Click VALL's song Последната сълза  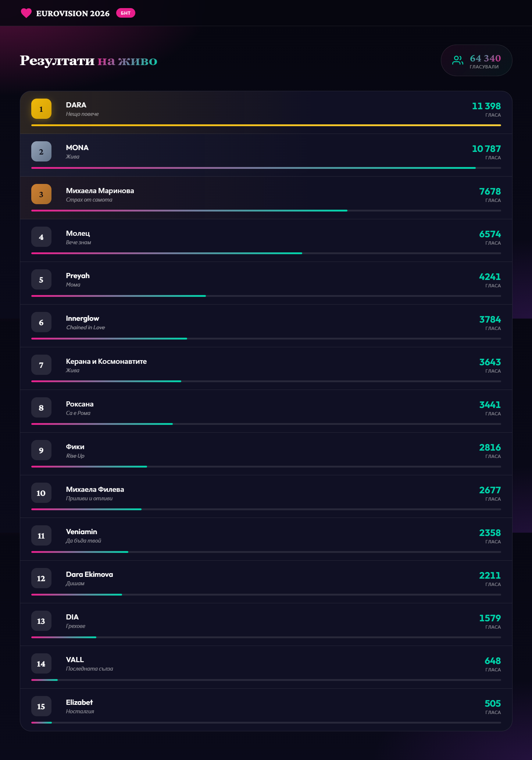click(x=89, y=669)
